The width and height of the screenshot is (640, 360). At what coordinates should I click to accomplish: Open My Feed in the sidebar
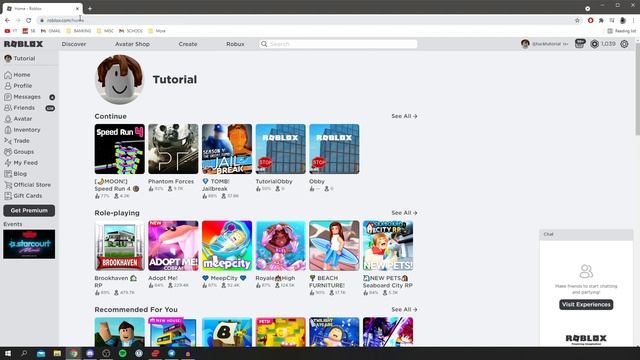point(21,163)
